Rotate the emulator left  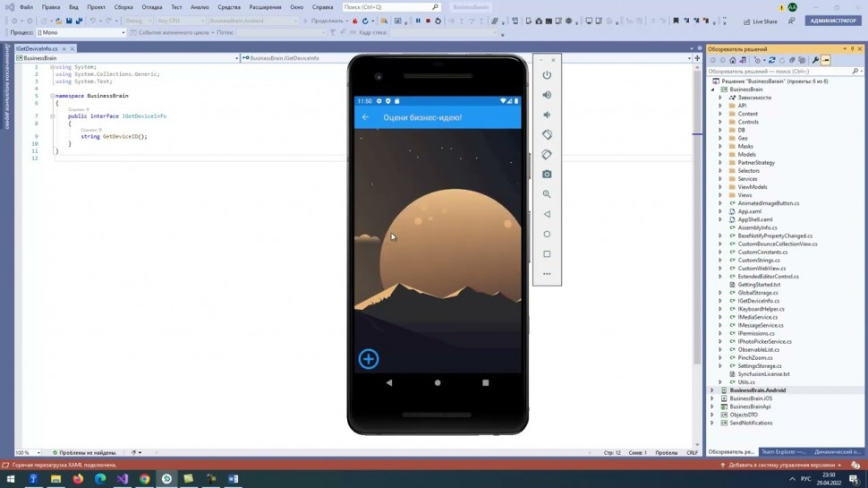[547, 134]
